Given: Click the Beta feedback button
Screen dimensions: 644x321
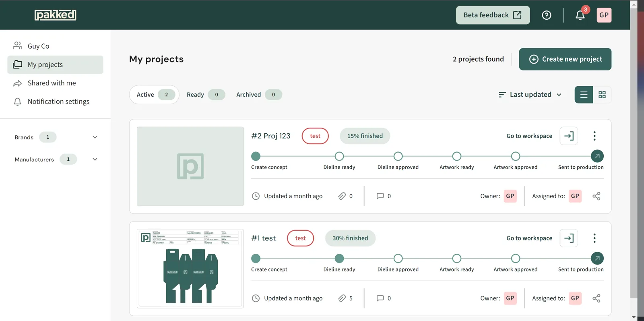Looking at the screenshot, I should tap(493, 15).
